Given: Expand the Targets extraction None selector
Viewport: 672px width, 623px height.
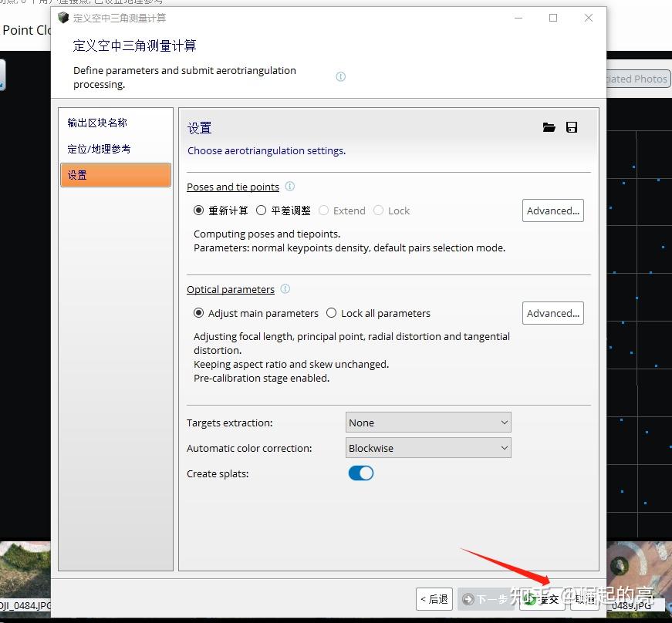Looking at the screenshot, I should click(428, 422).
